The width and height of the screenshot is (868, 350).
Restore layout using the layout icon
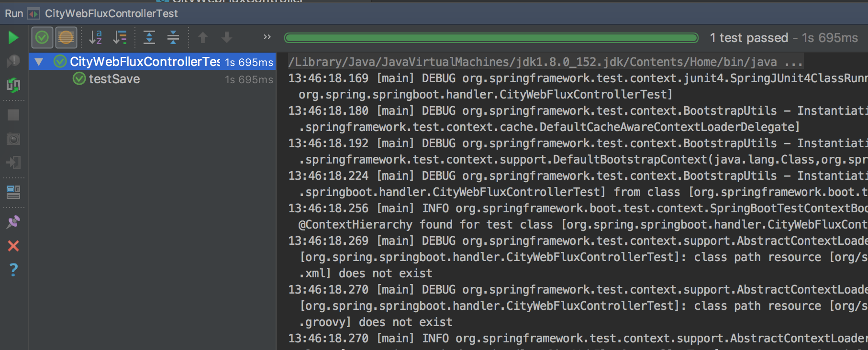click(13, 192)
